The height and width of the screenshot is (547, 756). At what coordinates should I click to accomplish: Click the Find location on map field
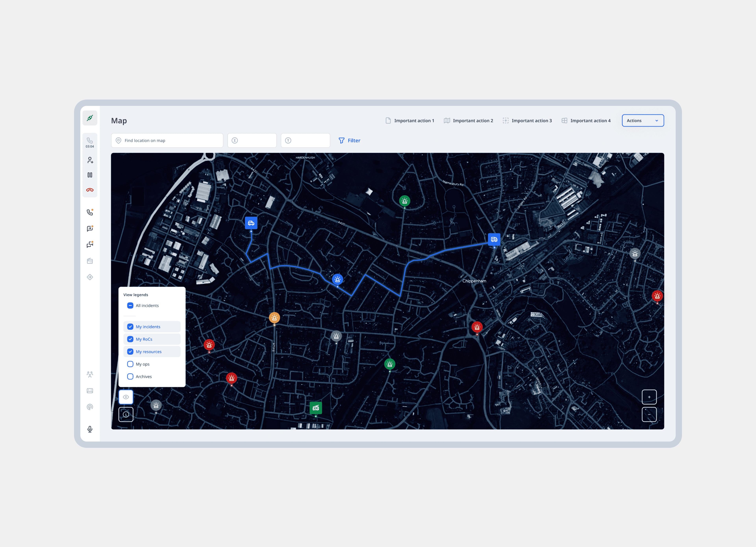[167, 140]
